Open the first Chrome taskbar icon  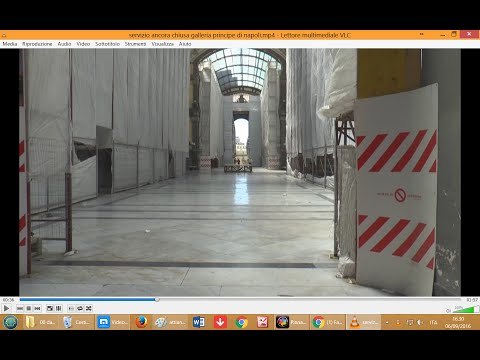241,322
